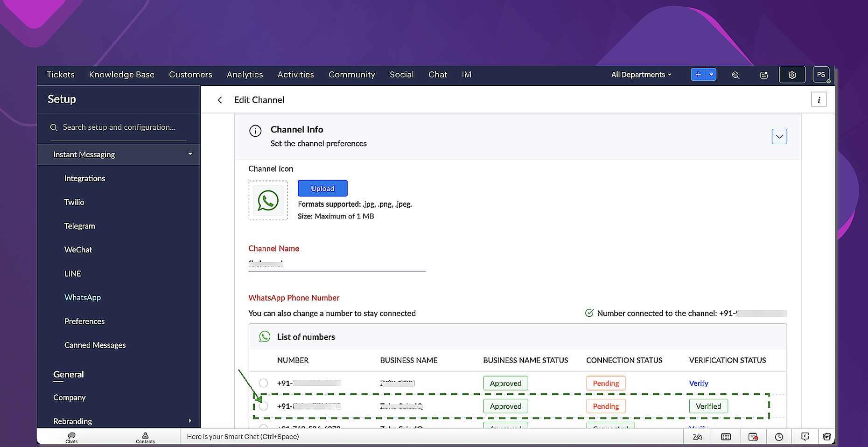Click the plus add-new button

[x=698, y=75]
